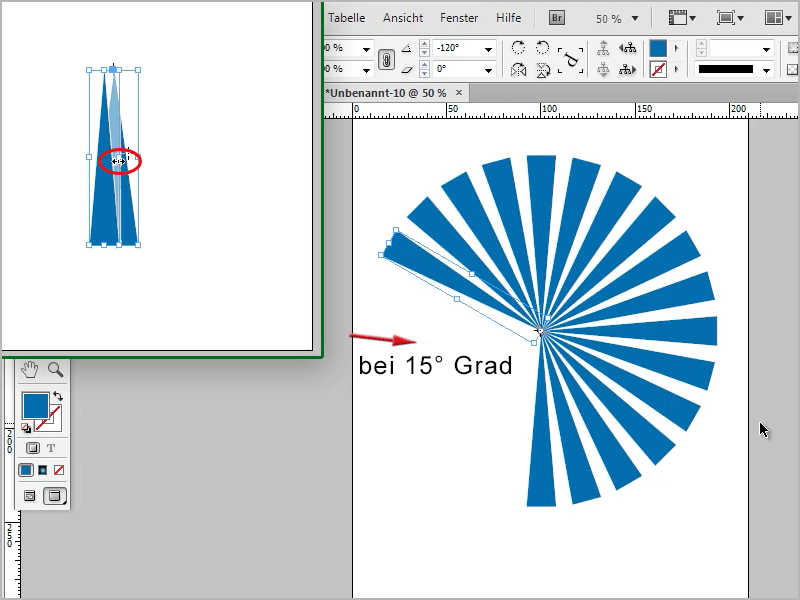Open the Fenster menu
Image resolution: width=800 pixels, height=600 pixels.
(459, 18)
